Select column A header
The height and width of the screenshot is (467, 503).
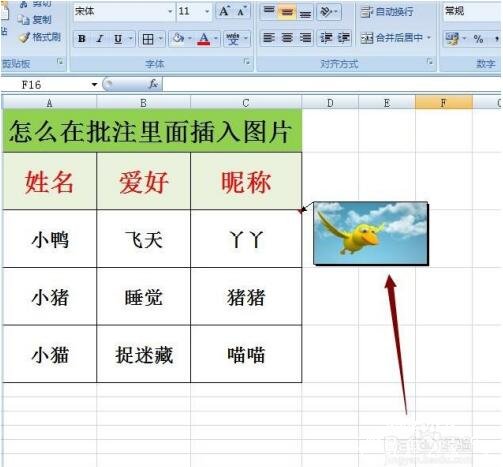tap(49, 103)
